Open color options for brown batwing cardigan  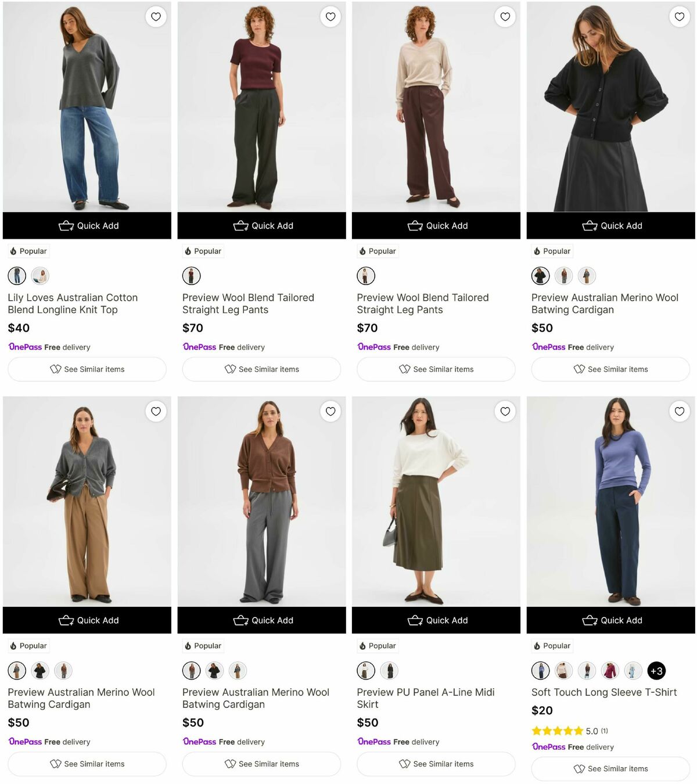click(192, 670)
